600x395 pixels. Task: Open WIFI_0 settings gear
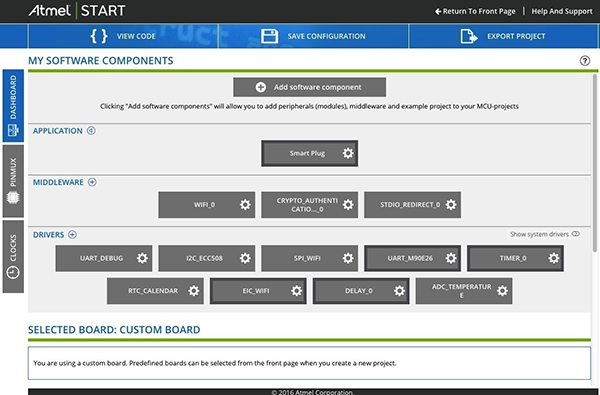click(245, 205)
